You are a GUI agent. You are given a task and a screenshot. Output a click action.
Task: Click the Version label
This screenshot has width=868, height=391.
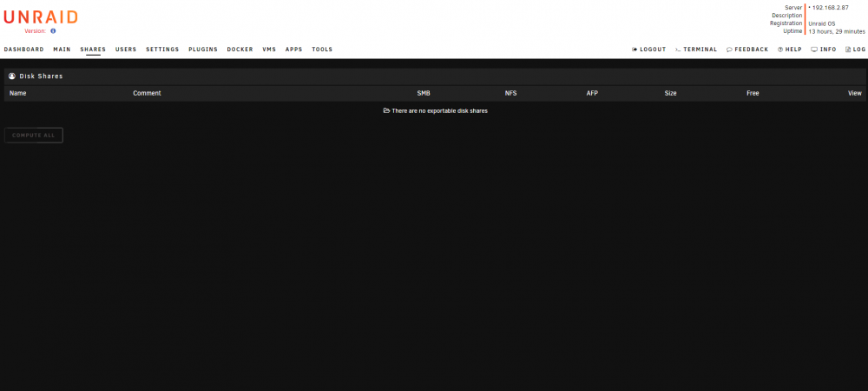[36, 31]
